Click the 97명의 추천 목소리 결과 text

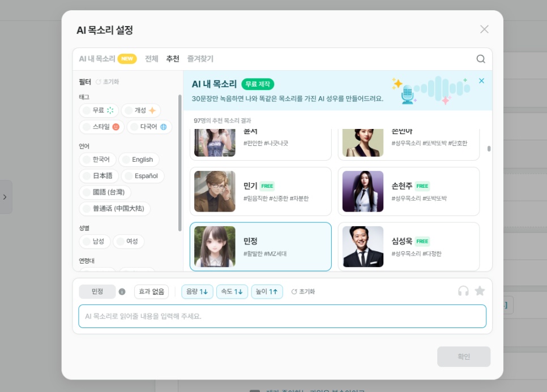222,120
